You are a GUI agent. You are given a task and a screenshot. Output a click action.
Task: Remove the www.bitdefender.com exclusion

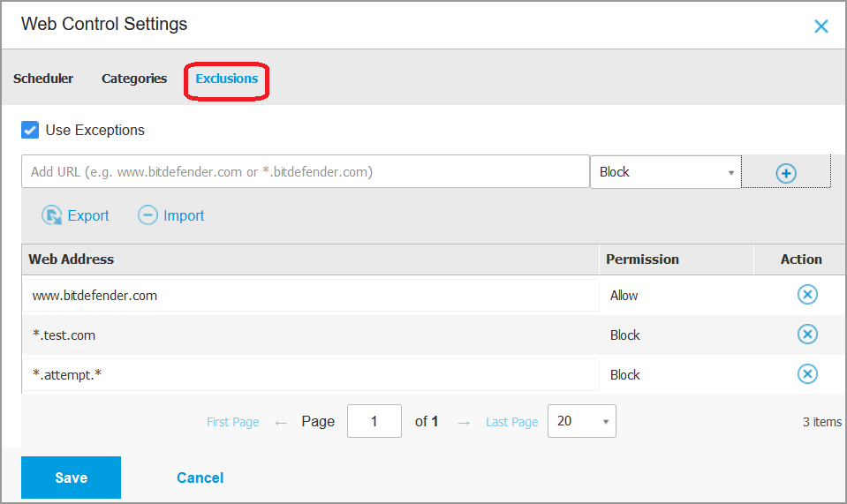(807, 295)
